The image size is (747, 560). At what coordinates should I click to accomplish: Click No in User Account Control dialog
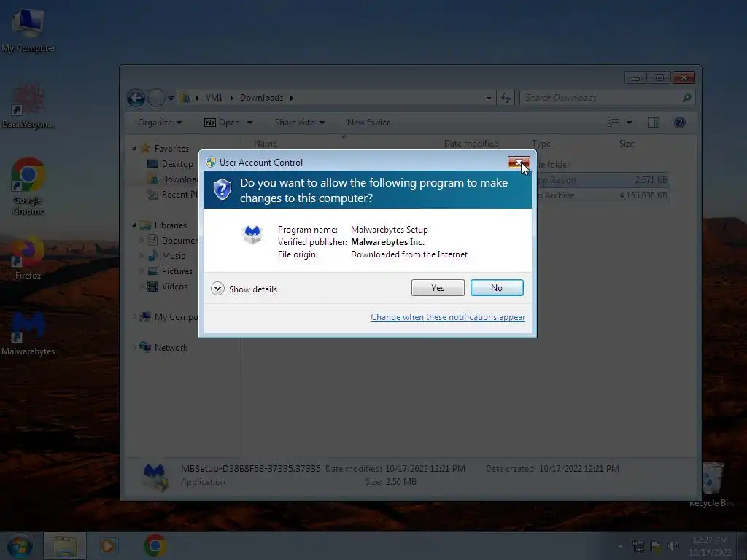click(496, 287)
